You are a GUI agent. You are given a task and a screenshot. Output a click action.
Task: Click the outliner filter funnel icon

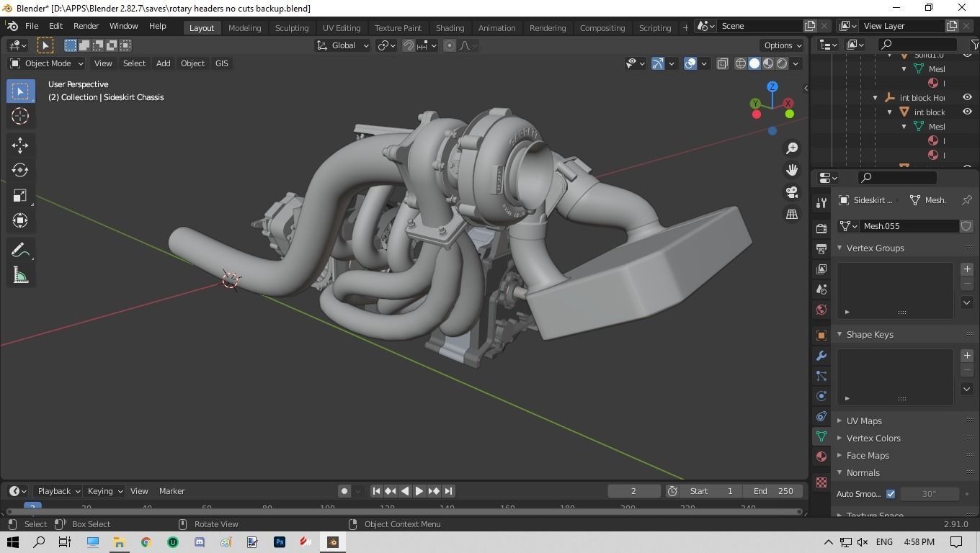click(x=974, y=45)
